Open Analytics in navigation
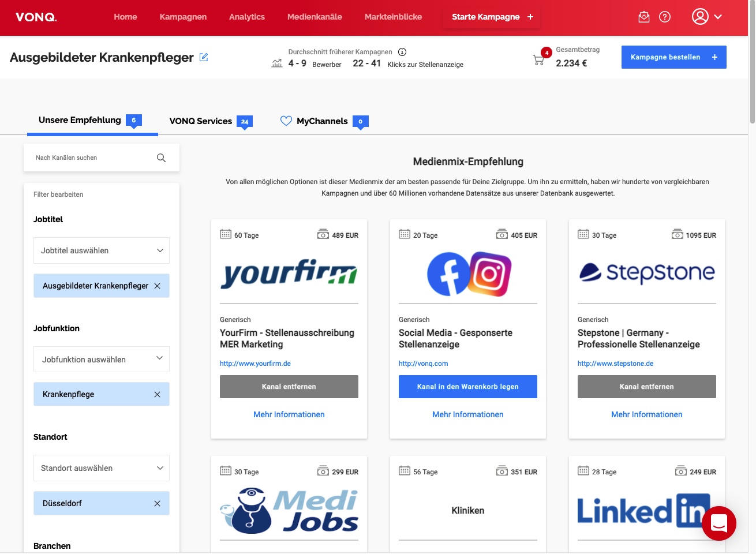756x554 pixels. click(x=247, y=17)
